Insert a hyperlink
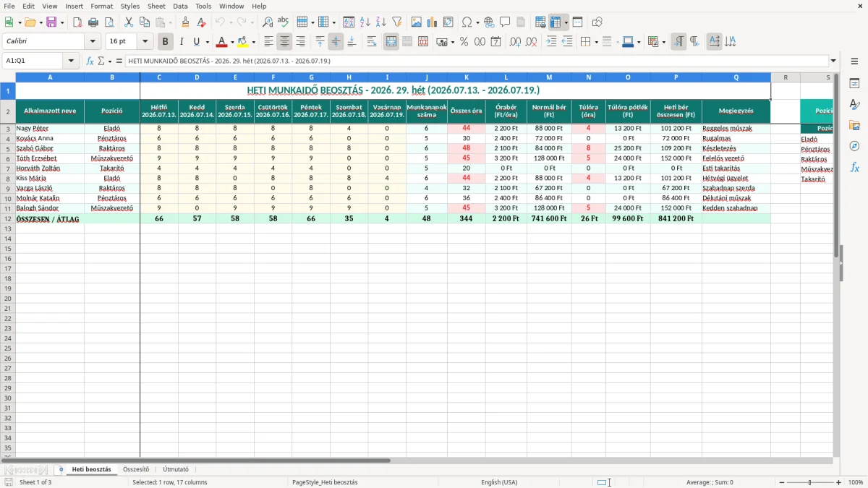The height and width of the screenshot is (488, 868). pos(489,22)
